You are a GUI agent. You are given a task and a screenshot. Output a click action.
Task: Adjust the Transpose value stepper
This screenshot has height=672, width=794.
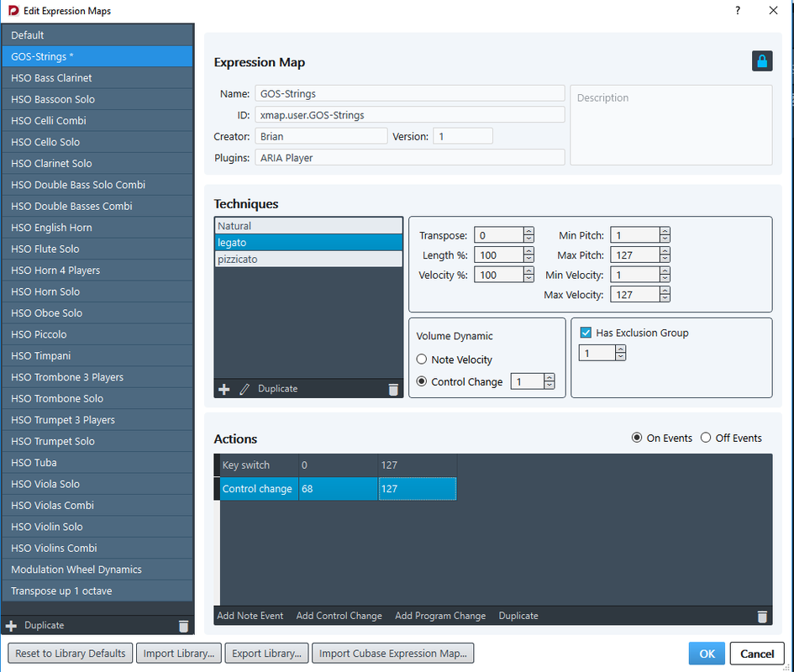(x=528, y=235)
